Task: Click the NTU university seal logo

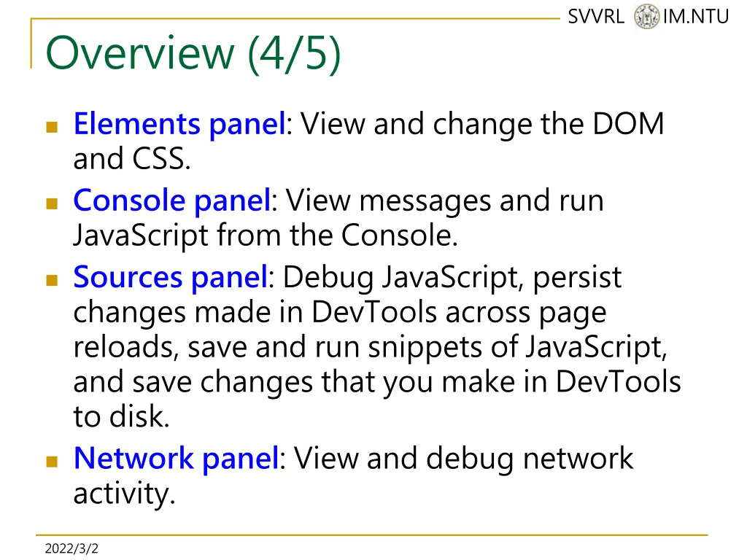Action: point(646,16)
